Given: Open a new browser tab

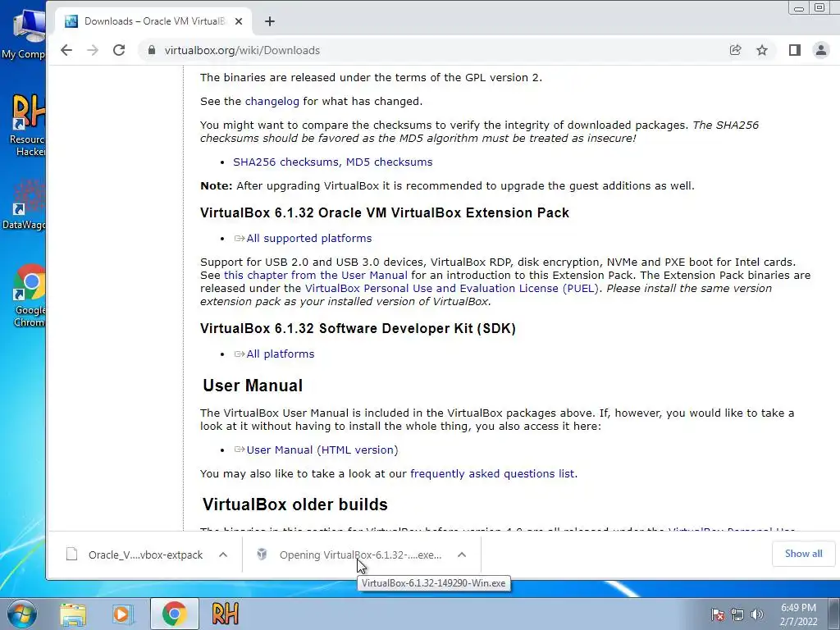Looking at the screenshot, I should point(270,21).
